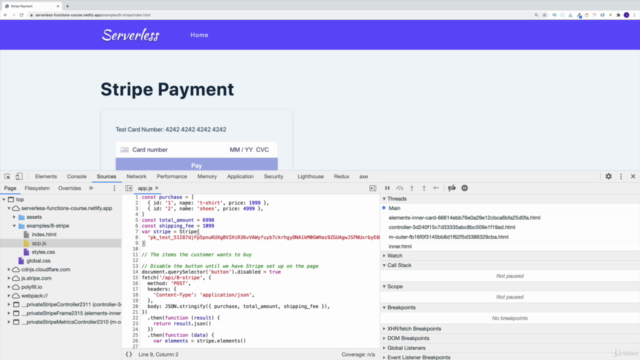Expand the Watch section

[384, 256]
